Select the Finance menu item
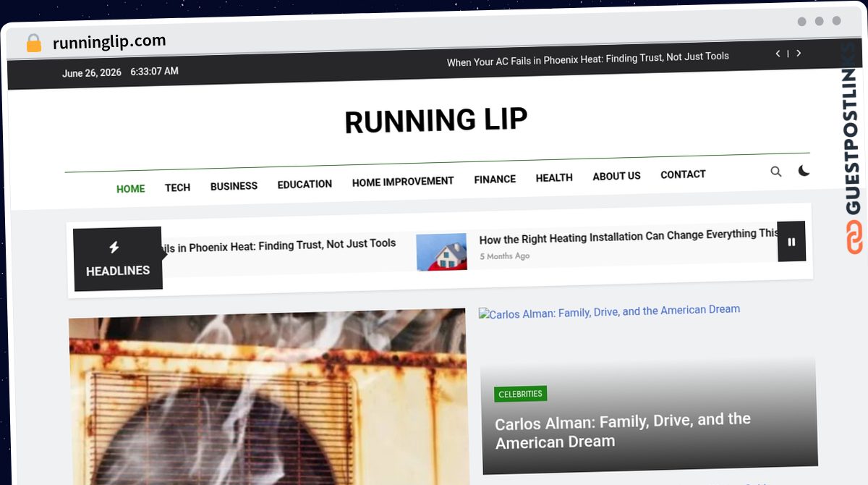This screenshot has width=868, height=485. click(495, 179)
